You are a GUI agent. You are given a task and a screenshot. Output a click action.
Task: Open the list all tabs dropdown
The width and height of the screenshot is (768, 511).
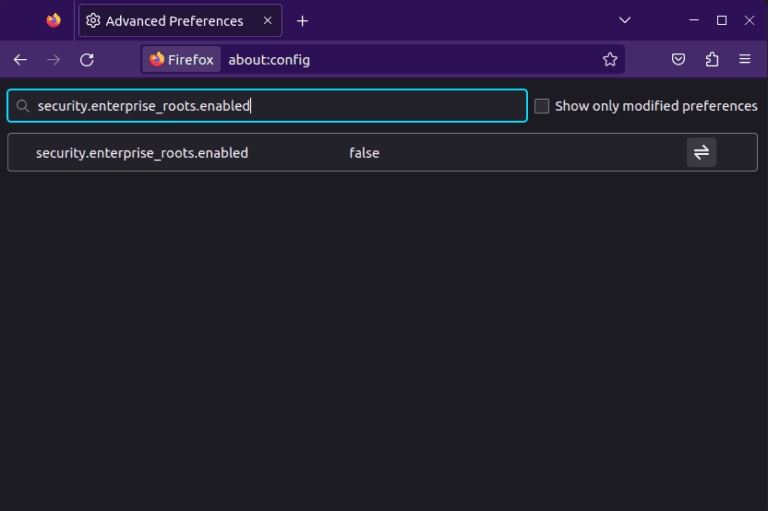[625, 20]
